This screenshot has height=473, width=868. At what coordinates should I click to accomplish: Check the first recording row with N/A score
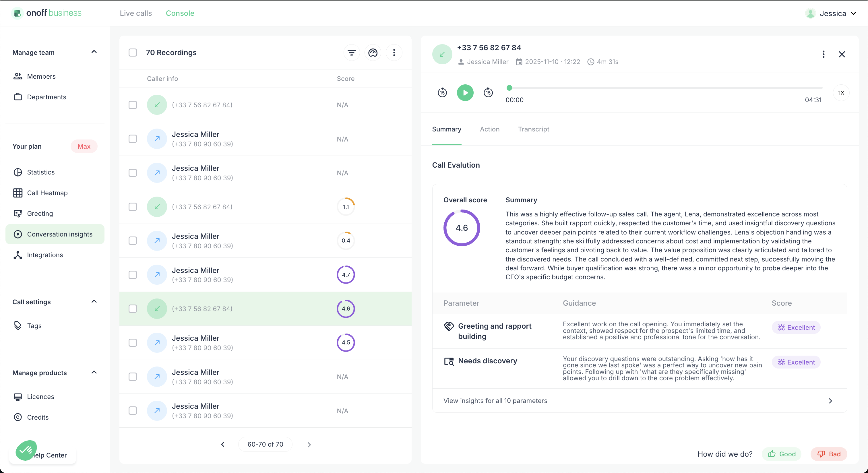click(133, 105)
